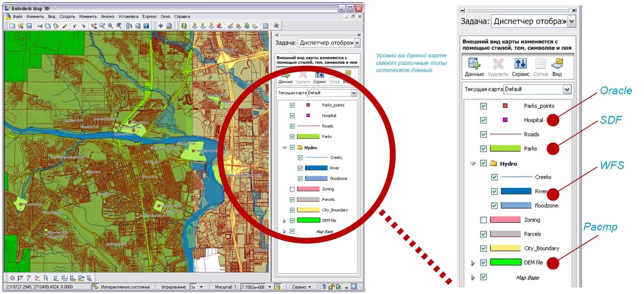Click the Вид icon in the enlarged panel
This screenshot has height=294, width=644.
pyautogui.click(x=557, y=64)
